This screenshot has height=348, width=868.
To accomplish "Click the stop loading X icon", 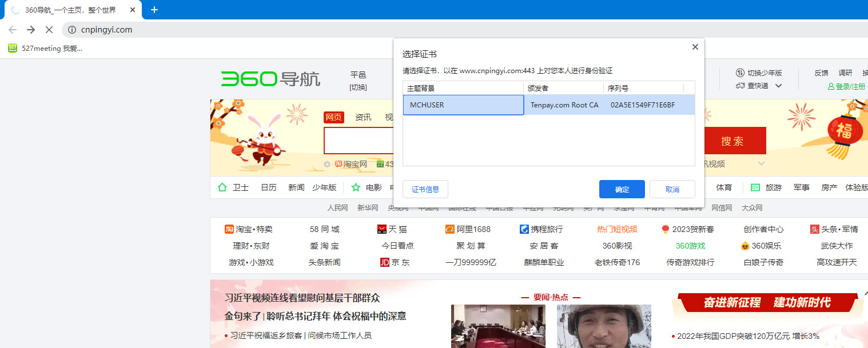I will click(x=49, y=30).
